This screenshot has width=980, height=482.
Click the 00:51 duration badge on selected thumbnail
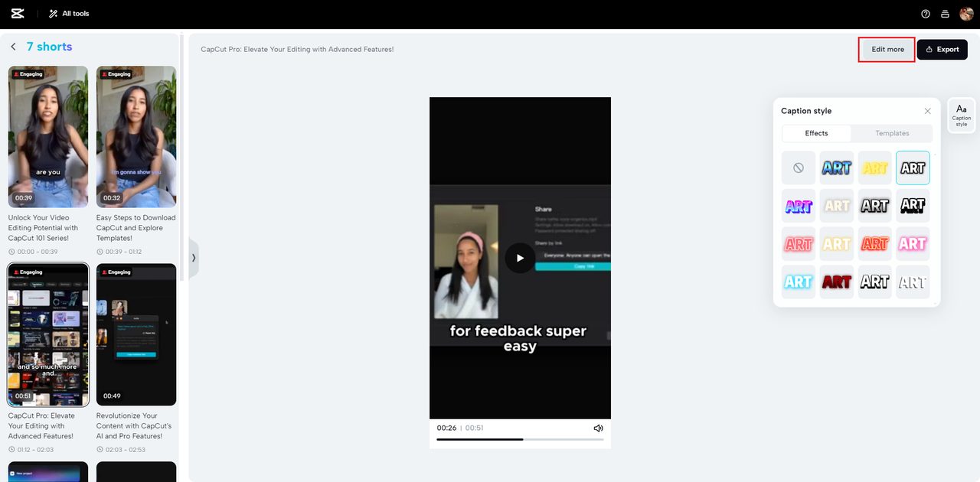(x=24, y=396)
